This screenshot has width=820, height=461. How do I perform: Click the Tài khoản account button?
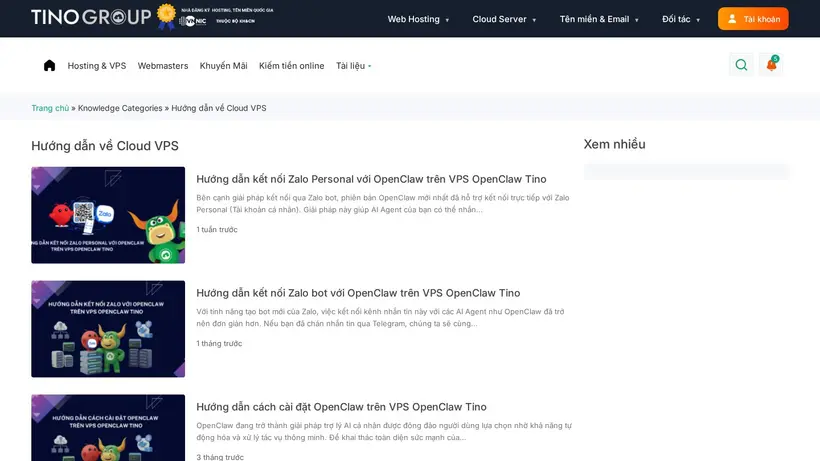click(753, 19)
